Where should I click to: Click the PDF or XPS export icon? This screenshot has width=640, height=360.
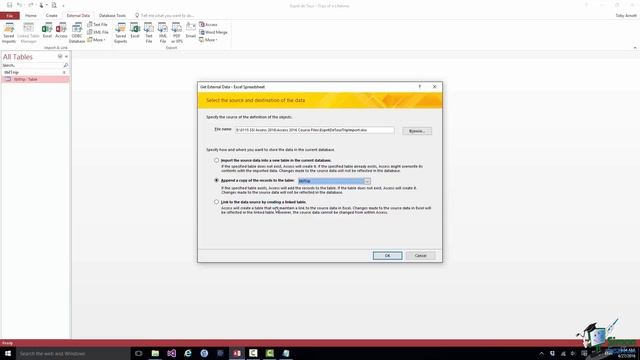point(177,33)
